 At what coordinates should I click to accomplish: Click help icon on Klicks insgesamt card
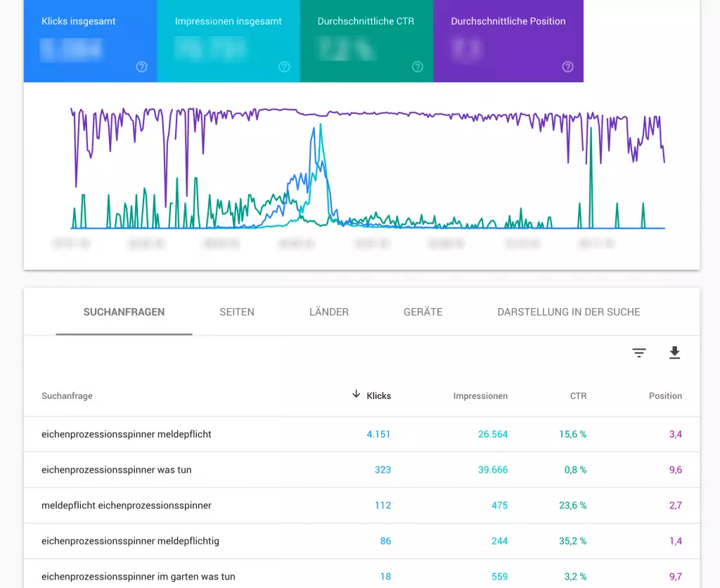(142, 67)
